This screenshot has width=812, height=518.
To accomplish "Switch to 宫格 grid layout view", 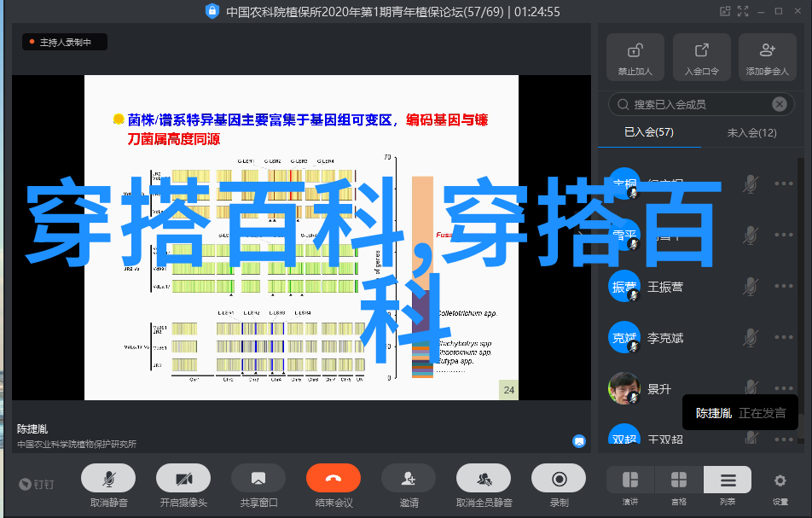I will [x=679, y=480].
